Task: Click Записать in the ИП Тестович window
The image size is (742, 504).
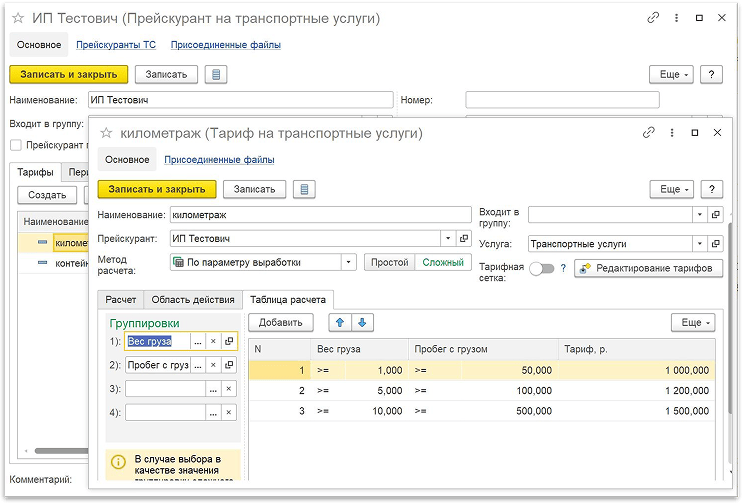Action: [x=166, y=75]
